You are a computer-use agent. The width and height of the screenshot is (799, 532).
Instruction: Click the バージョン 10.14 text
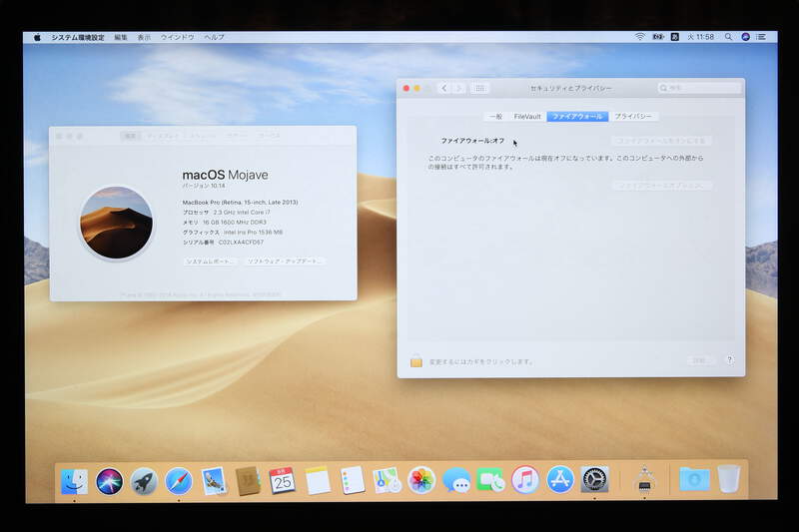(204, 186)
